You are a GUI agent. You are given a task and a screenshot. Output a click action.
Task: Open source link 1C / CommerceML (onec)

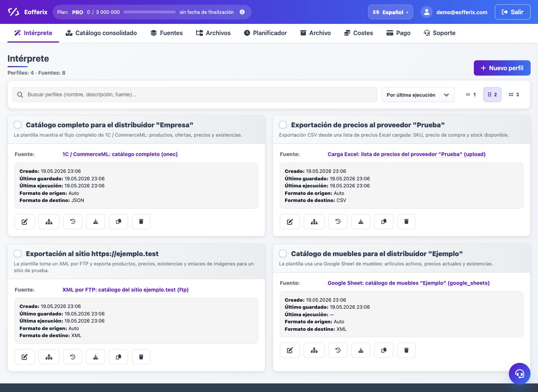tap(120, 154)
